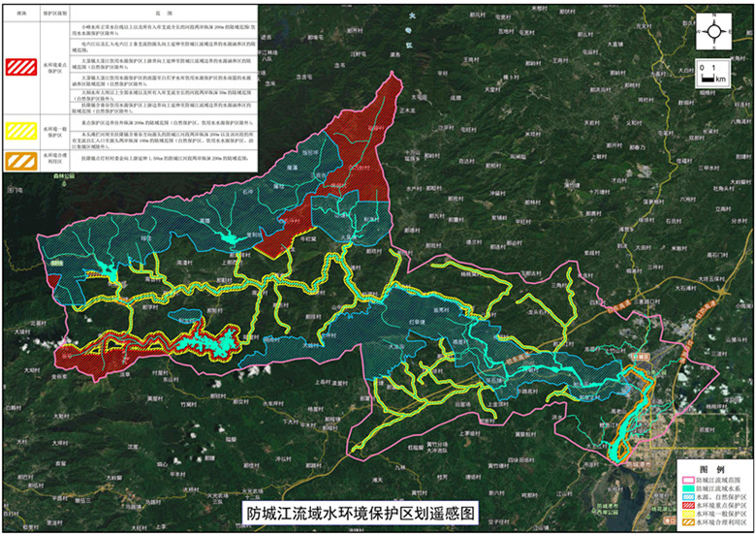Select the 水环境重点保护区 table cell label
756x534 pixels.
53,67
